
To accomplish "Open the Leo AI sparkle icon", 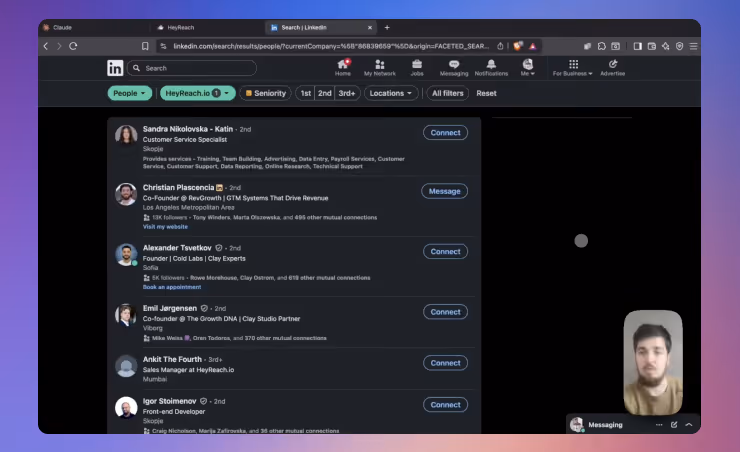I will (665, 46).
